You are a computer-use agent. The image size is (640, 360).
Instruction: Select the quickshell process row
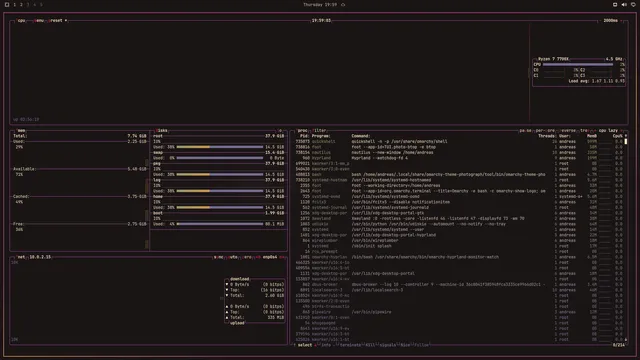[459, 142]
